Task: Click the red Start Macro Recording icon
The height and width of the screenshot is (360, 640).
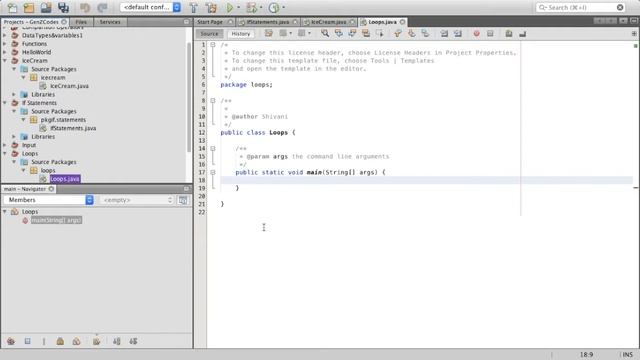Action: point(476,33)
